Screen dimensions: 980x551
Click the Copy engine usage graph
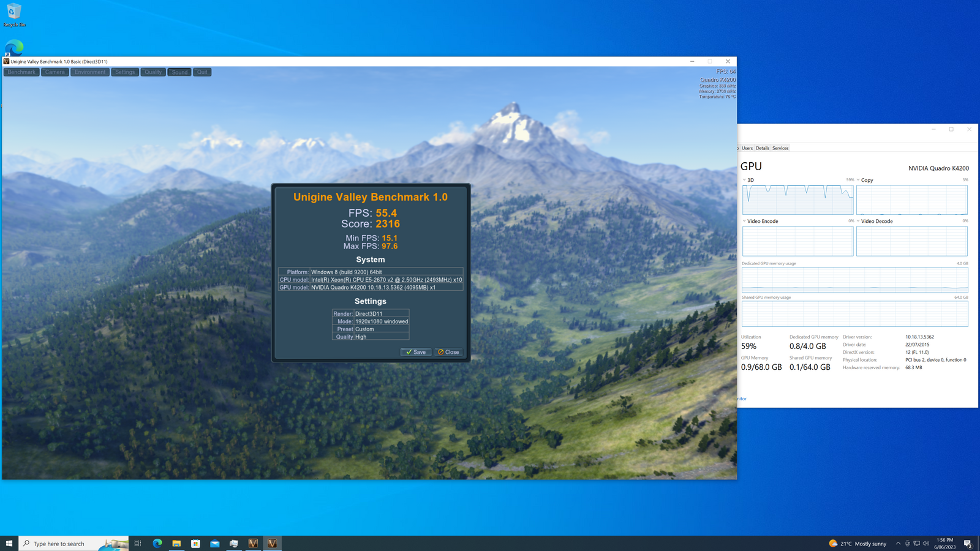911,200
